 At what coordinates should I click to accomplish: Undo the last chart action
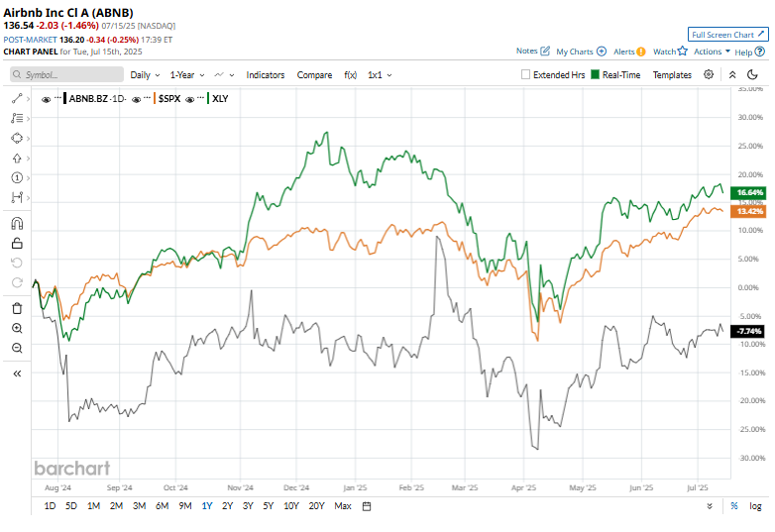tap(17, 263)
